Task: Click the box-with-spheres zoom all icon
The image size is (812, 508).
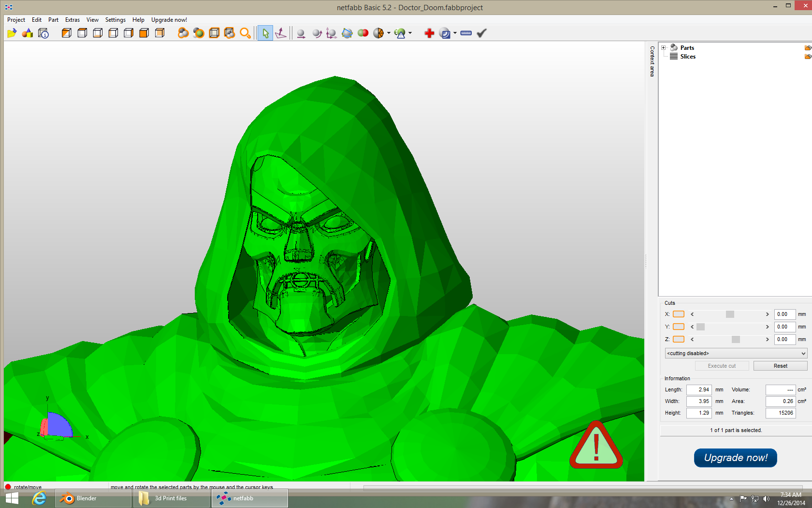Action: coord(230,33)
